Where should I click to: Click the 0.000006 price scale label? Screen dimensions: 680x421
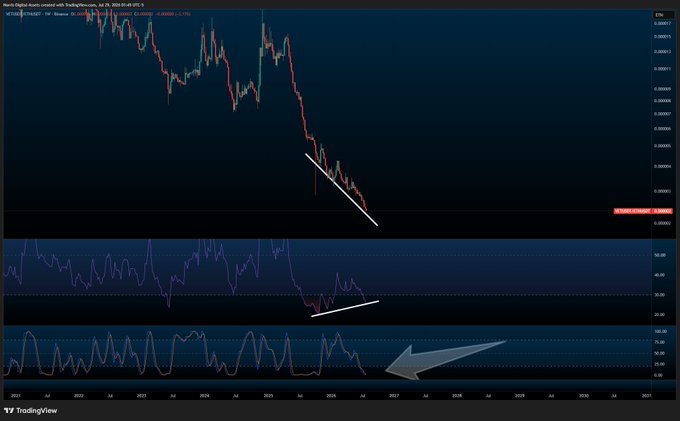coord(662,129)
